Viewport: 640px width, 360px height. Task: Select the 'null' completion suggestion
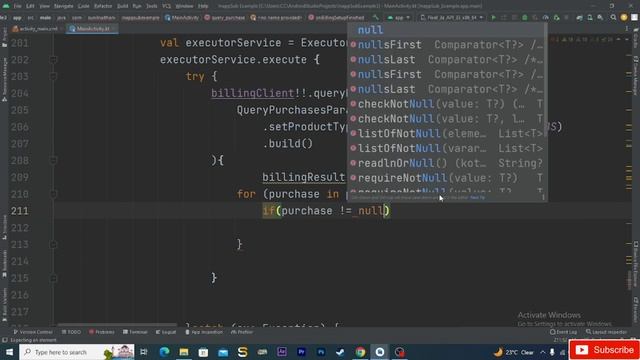point(447,30)
